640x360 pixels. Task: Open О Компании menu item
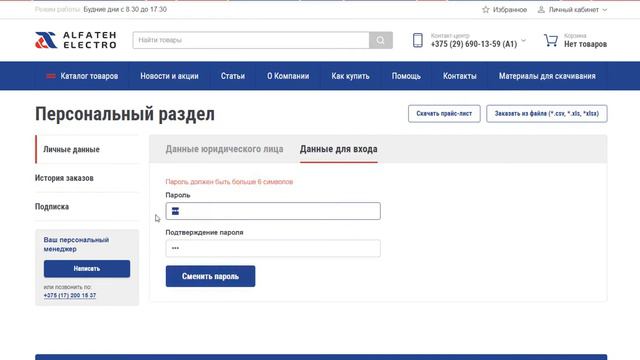click(x=288, y=76)
